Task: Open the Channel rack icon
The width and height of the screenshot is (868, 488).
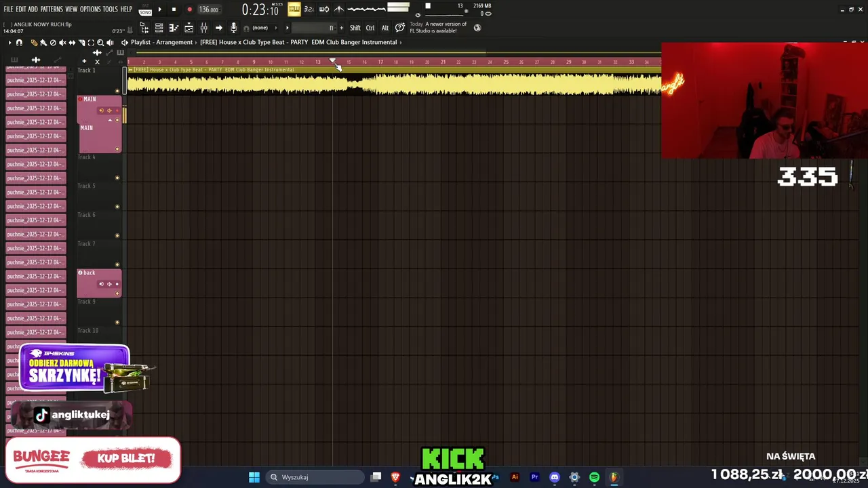Action: point(159,28)
